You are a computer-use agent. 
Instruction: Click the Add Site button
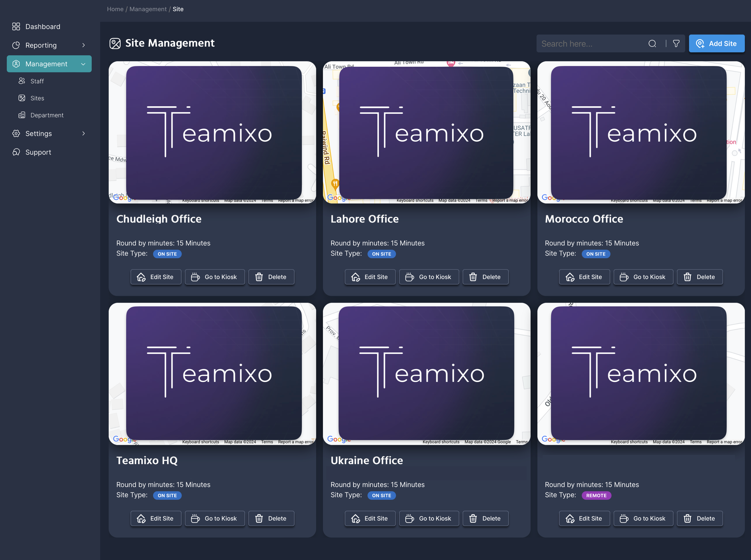[x=717, y=43]
